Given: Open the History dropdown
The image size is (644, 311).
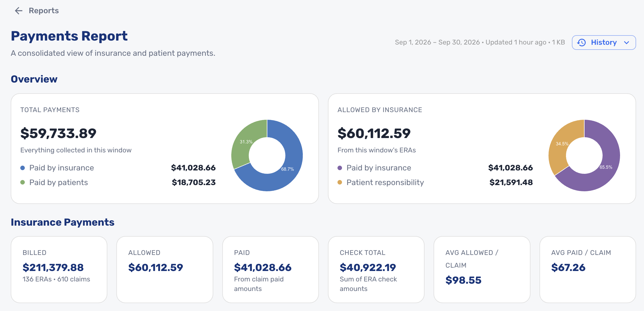Looking at the screenshot, I should (x=604, y=43).
